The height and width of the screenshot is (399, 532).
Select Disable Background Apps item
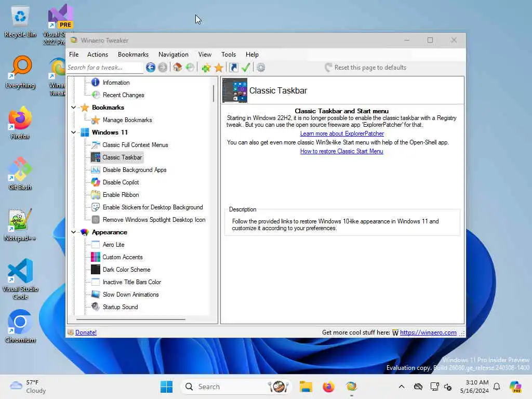click(135, 170)
